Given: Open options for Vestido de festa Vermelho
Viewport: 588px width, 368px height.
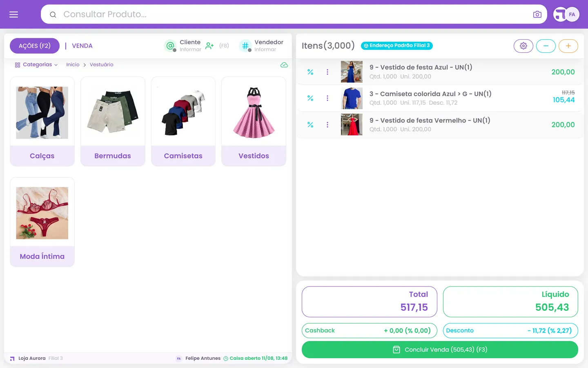Looking at the screenshot, I should click(327, 125).
